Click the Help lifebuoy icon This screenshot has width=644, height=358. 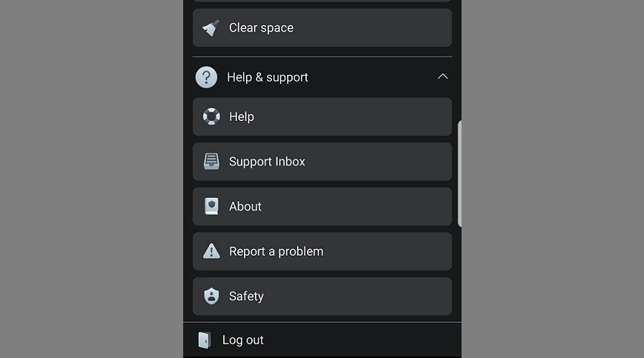212,116
